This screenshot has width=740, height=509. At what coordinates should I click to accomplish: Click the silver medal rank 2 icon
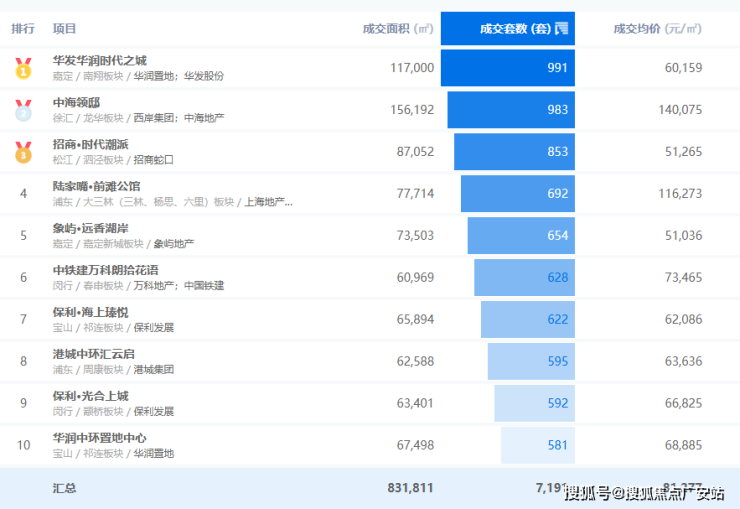(x=23, y=110)
